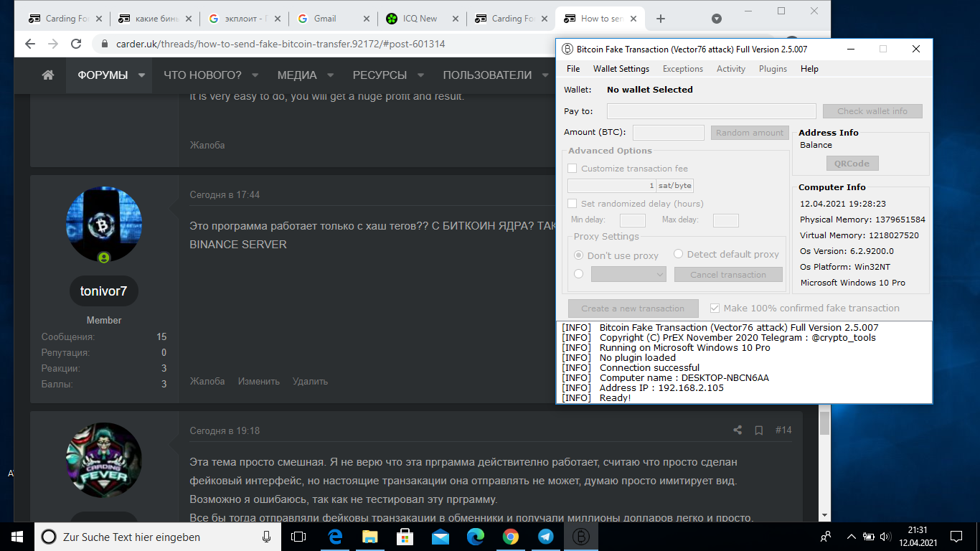Expand the ЧТО НОВОГО? dropdown arrow
The image size is (980, 551).
point(255,75)
